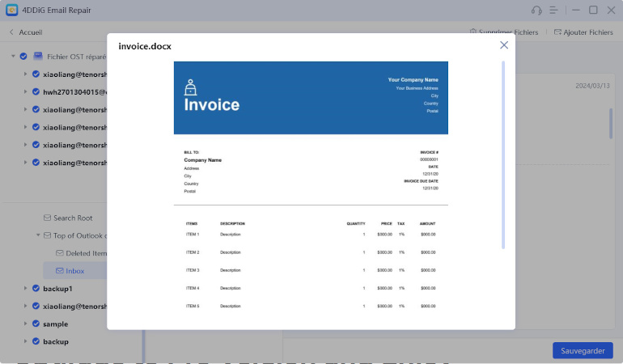This screenshot has height=364, width=623.
Task: Uncheck the checkbox of the backup entry
Action: 36,341
